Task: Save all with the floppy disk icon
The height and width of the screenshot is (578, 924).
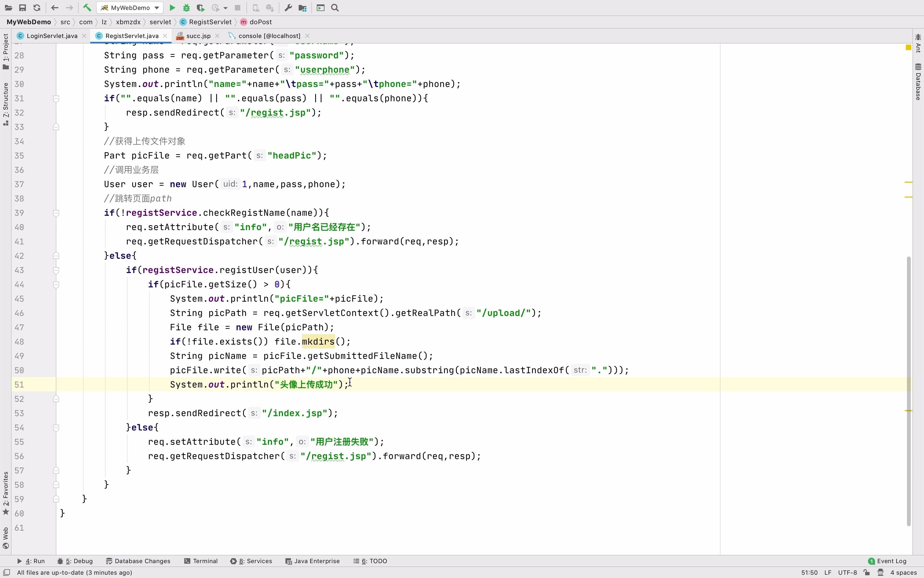Action: pos(23,8)
